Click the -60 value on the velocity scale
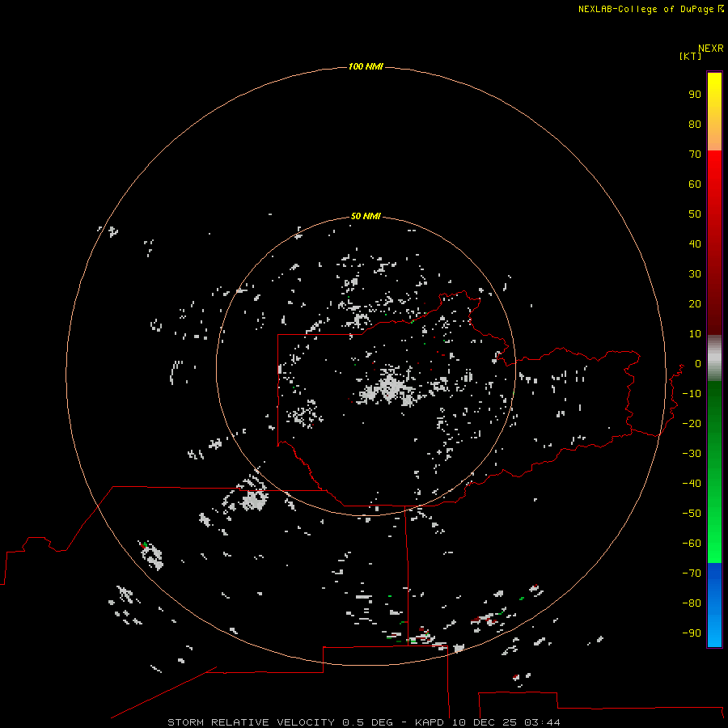 click(692, 544)
